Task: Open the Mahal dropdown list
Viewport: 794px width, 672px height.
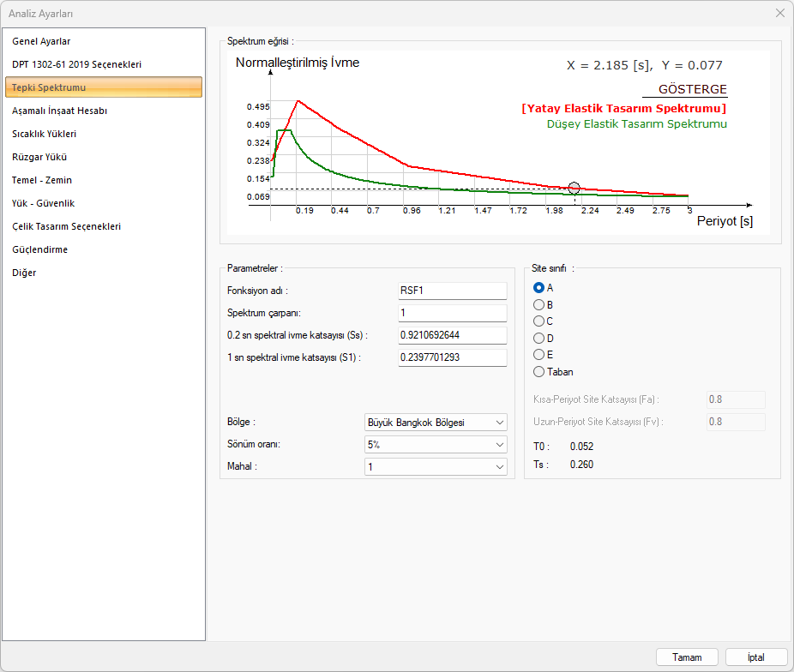Action: click(436, 467)
